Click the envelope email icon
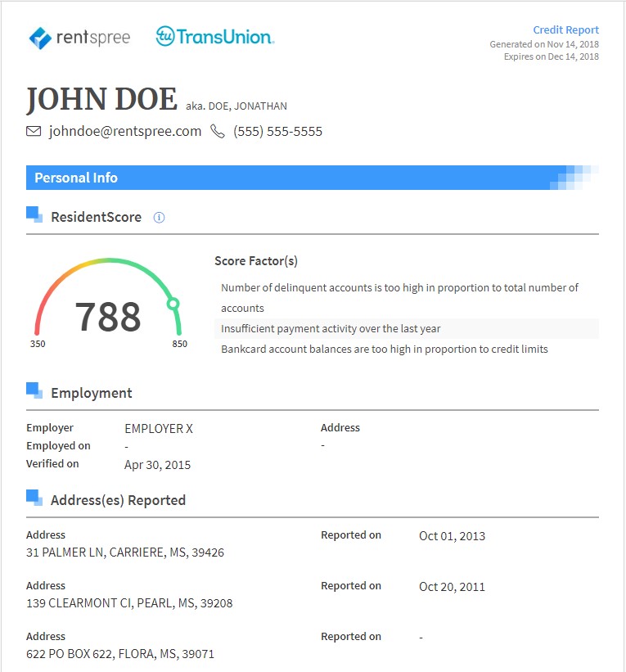 pos(34,131)
